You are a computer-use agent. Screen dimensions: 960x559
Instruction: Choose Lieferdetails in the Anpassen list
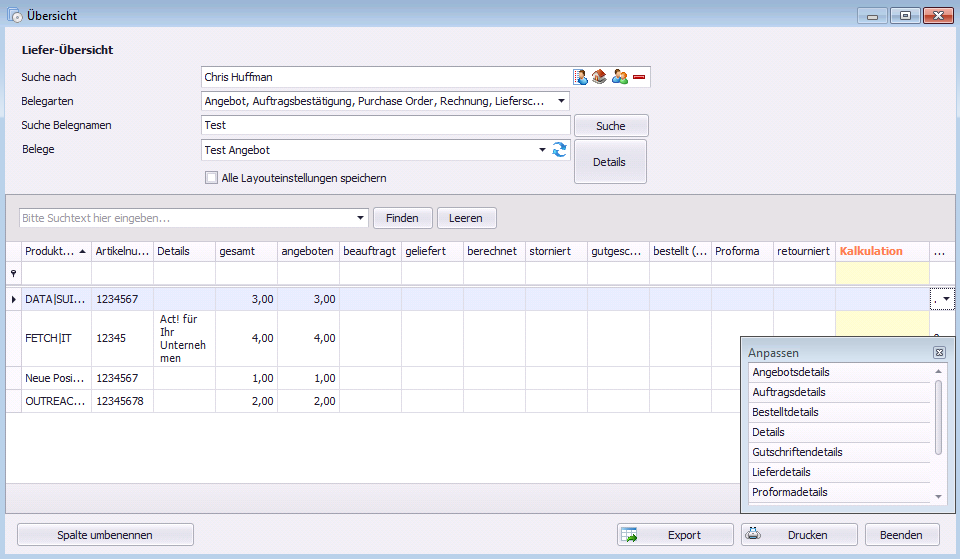pos(839,472)
